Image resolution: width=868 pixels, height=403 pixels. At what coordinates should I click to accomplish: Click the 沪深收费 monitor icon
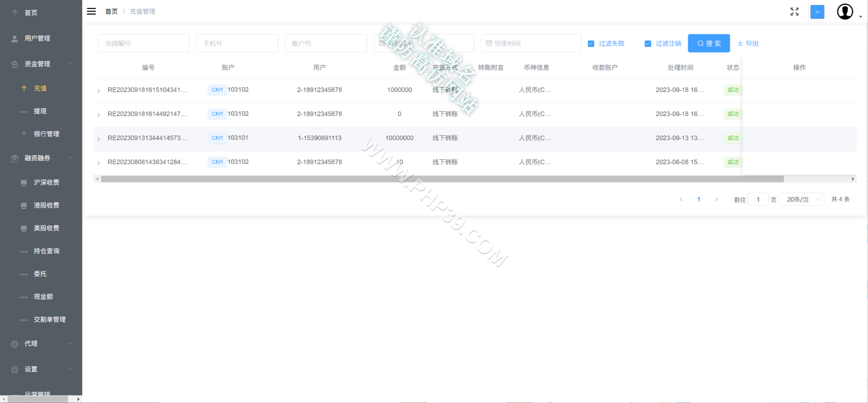click(x=24, y=183)
